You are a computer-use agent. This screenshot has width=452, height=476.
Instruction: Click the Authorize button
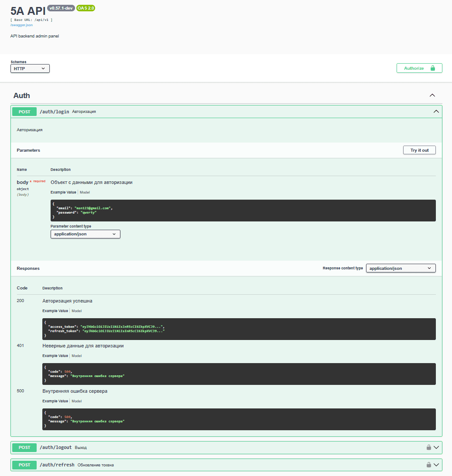click(419, 68)
